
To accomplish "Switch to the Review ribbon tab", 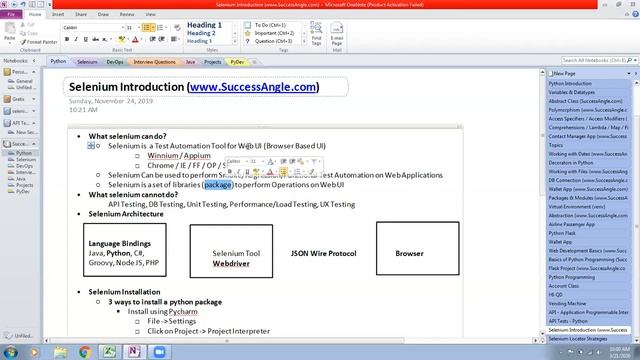I will (x=127, y=14).
